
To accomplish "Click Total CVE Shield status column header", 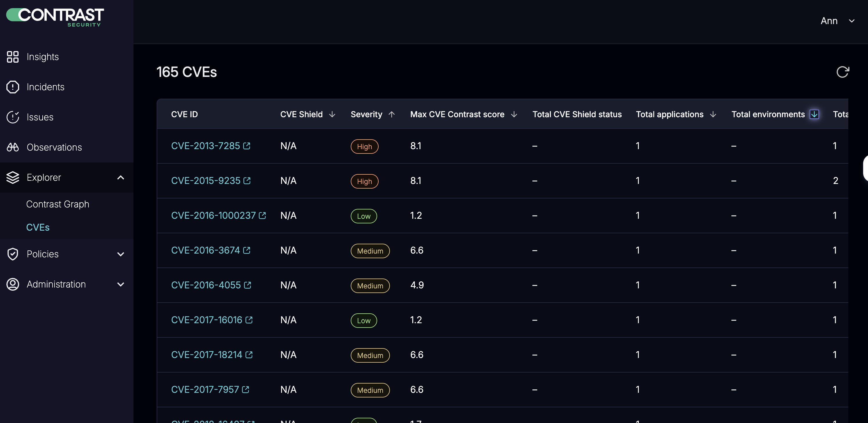I will pos(577,114).
